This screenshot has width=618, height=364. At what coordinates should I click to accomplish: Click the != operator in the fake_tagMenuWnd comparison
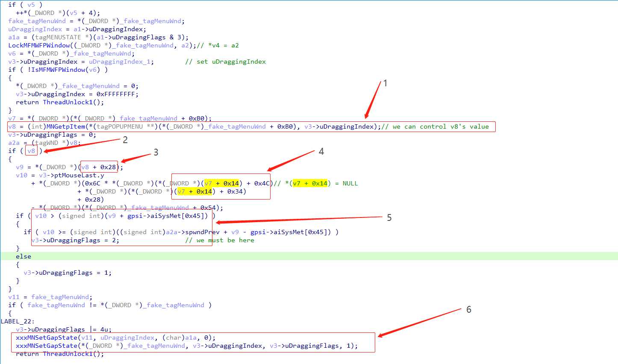click(93, 305)
